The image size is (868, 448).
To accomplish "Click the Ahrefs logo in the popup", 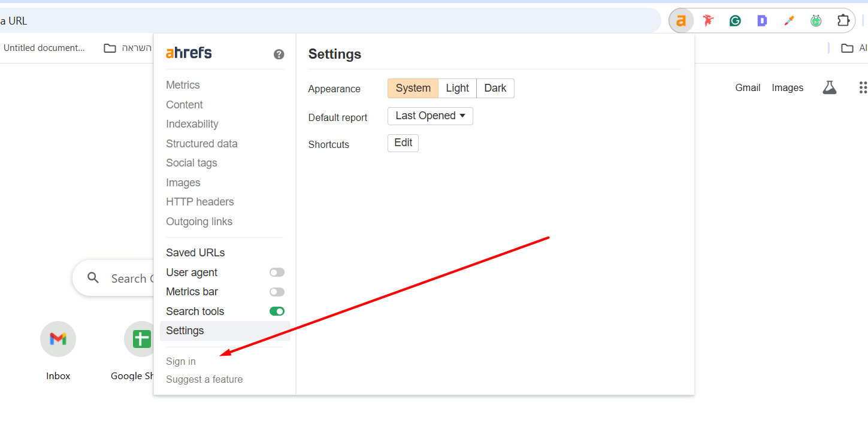I will (x=189, y=53).
